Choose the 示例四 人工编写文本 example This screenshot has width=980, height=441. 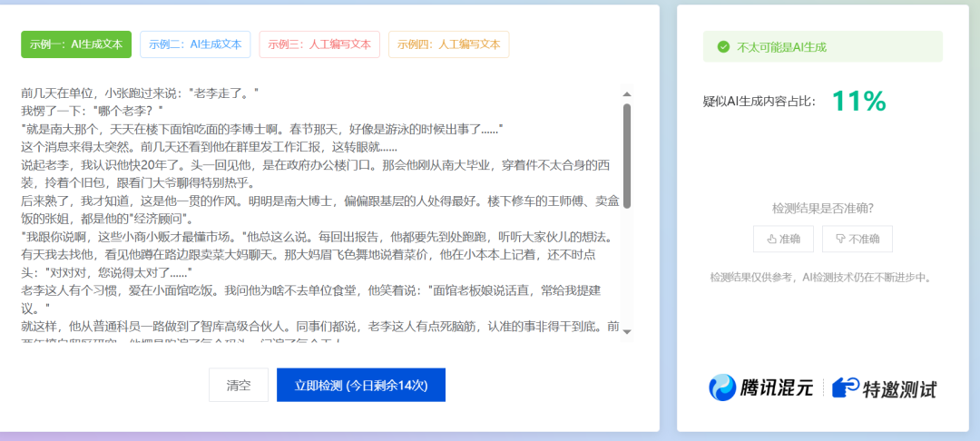(448, 44)
